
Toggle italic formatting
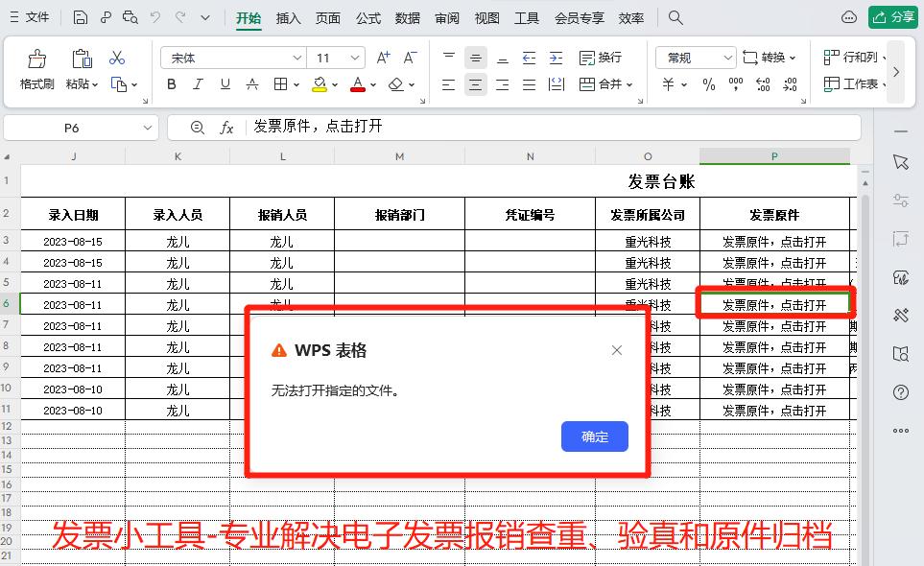tap(197, 84)
